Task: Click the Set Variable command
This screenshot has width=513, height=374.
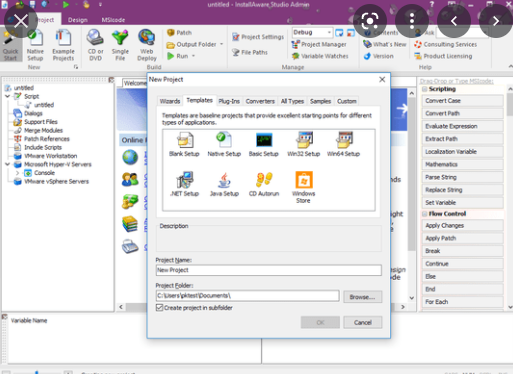Action: [x=462, y=203]
